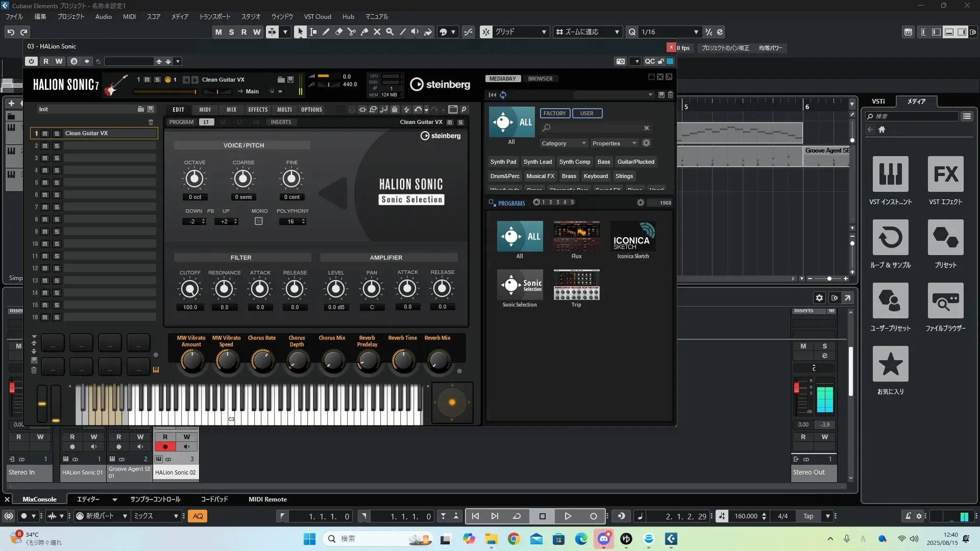Select the Glue tool in toolbar
The width and height of the screenshot is (980, 551).
pos(364,32)
